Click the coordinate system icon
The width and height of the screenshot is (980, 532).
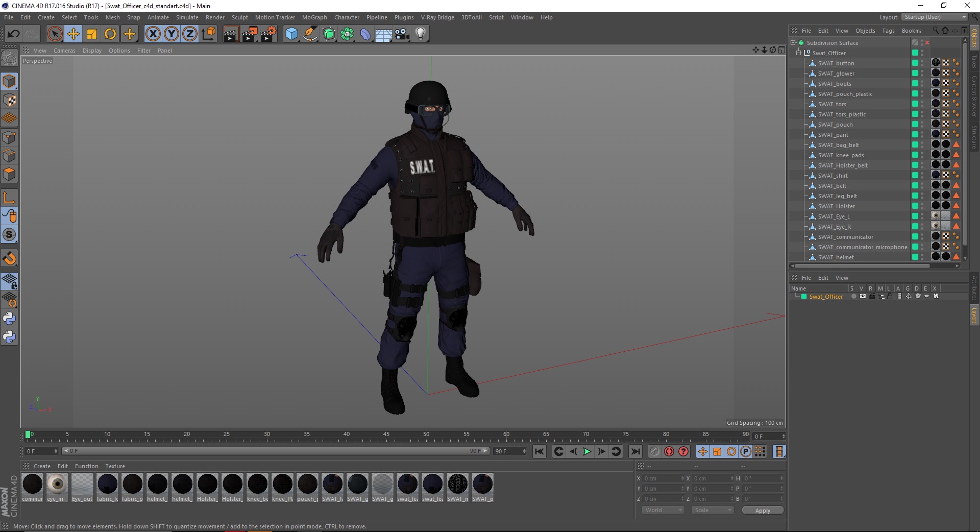tap(209, 34)
